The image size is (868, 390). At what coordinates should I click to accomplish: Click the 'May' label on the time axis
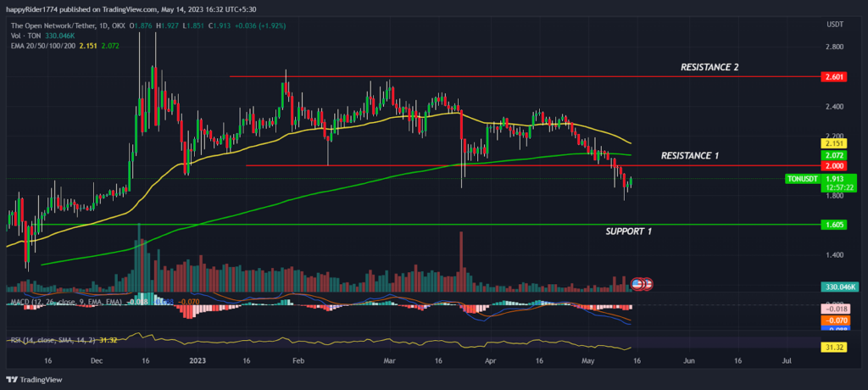tap(588, 360)
